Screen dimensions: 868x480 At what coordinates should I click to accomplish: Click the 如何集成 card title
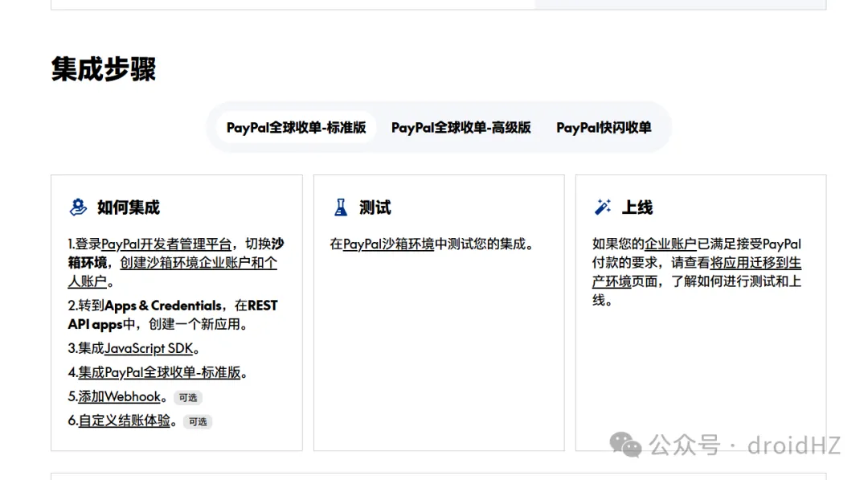[129, 207]
